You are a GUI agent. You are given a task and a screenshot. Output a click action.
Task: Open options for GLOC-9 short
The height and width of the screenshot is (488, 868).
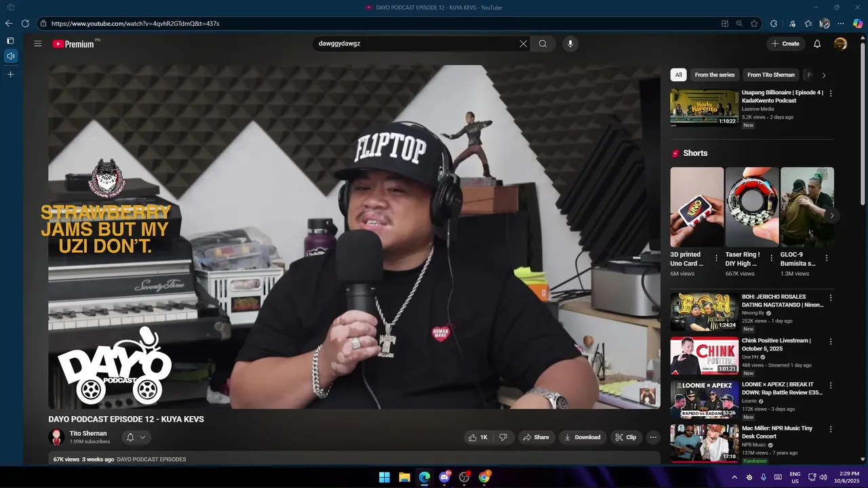pos(827,258)
